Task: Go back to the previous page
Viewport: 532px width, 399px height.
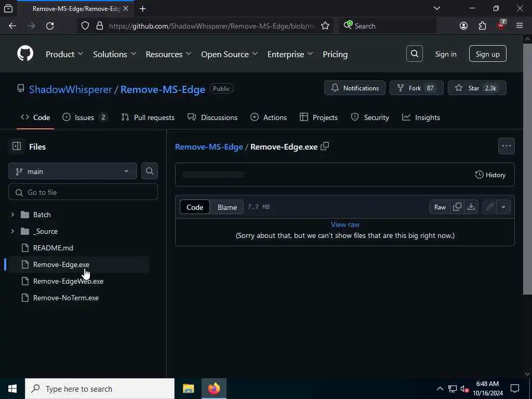Action: tap(12, 26)
